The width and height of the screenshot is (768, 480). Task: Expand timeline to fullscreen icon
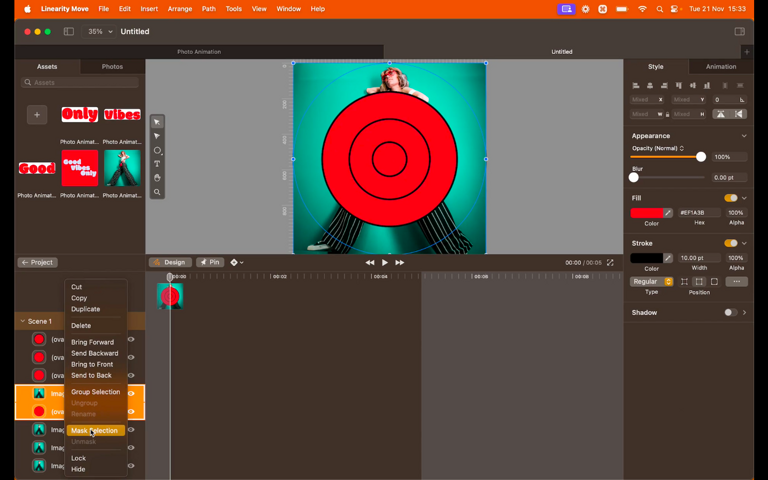pos(610,263)
